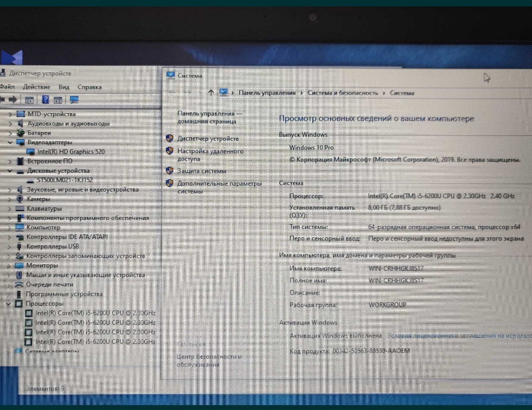Expand the Контроллеры USB node
532x410 pixels.
click(x=10, y=246)
